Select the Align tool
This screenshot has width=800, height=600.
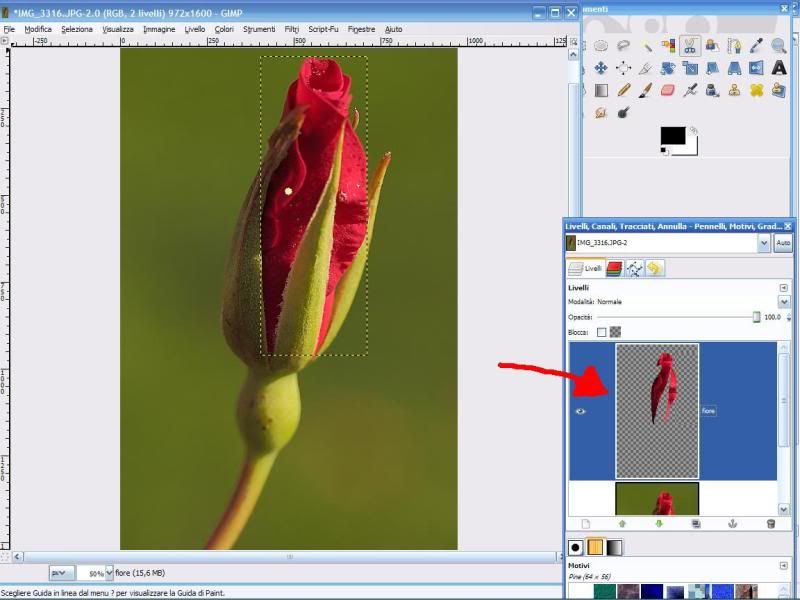click(623, 68)
